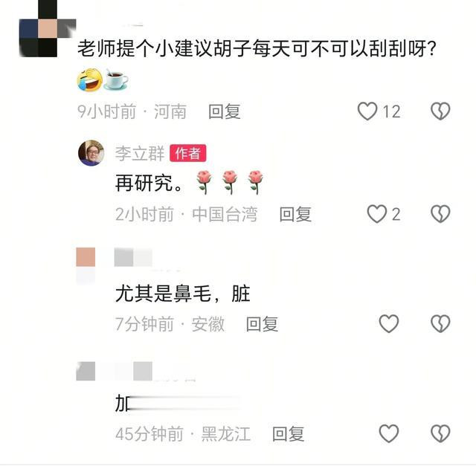Dislike the Henan beard-shaving comment
Image resolution: width=476 pixels, height=466 pixels.
[x=440, y=111]
